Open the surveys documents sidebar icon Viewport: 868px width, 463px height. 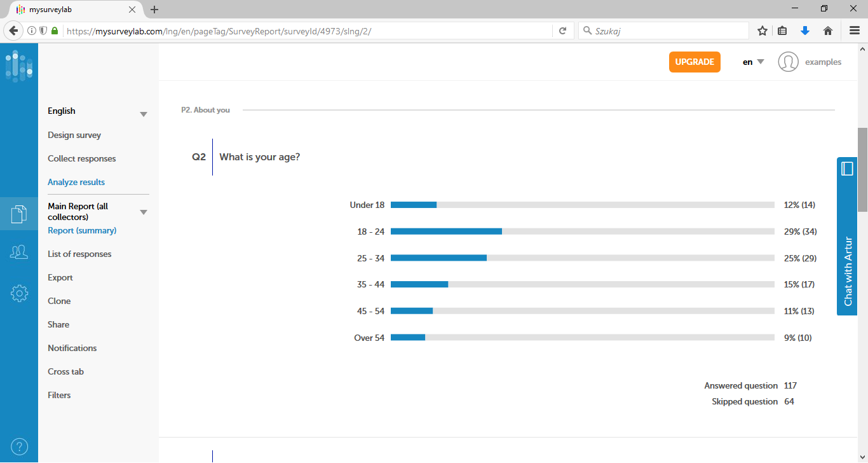[19, 214]
